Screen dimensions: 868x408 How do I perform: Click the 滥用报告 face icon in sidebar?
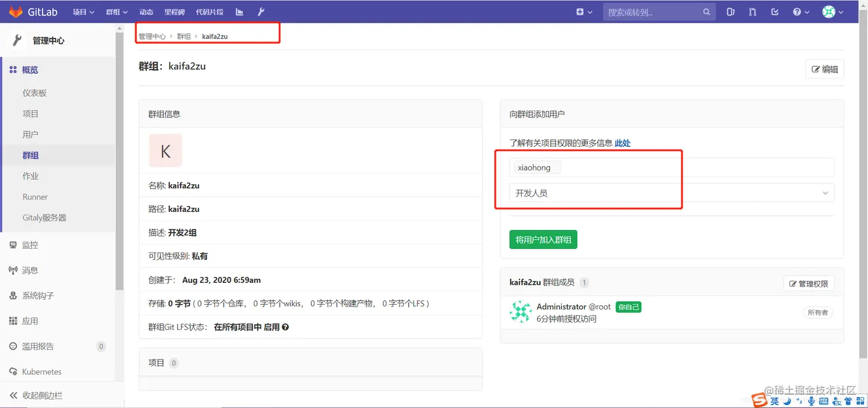[13, 346]
